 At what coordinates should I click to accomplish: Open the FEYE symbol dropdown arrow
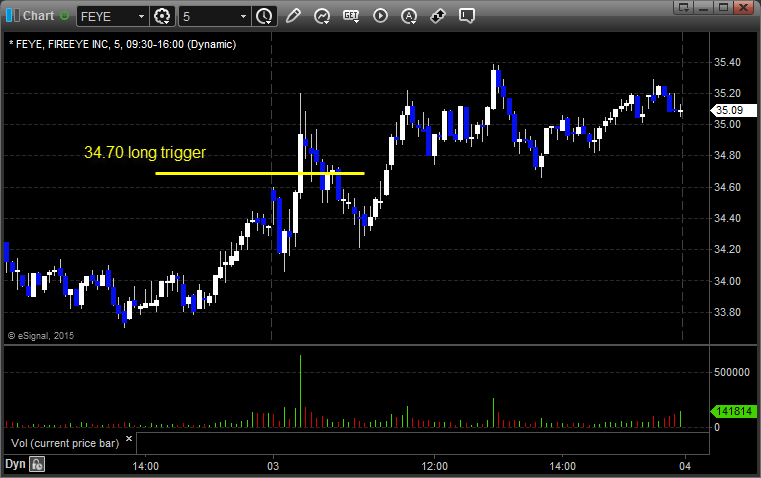pyautogui.click(x=141, y=16)
